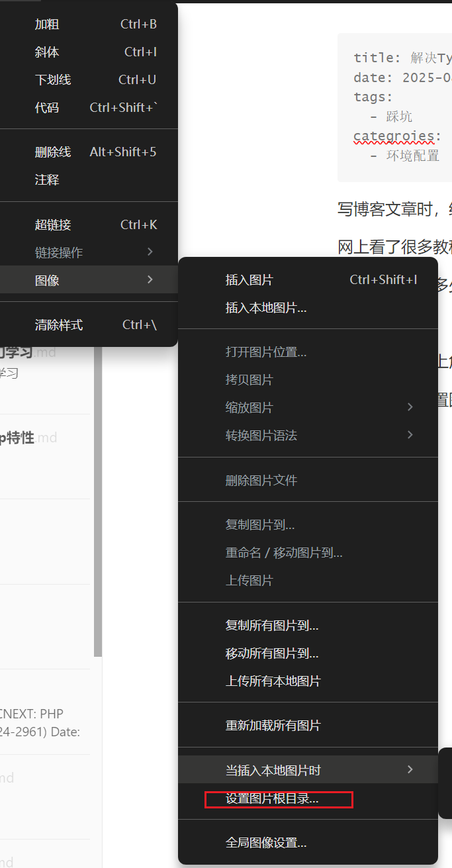Select 加粗 (Bold) from the format menu

pos(47,24)
